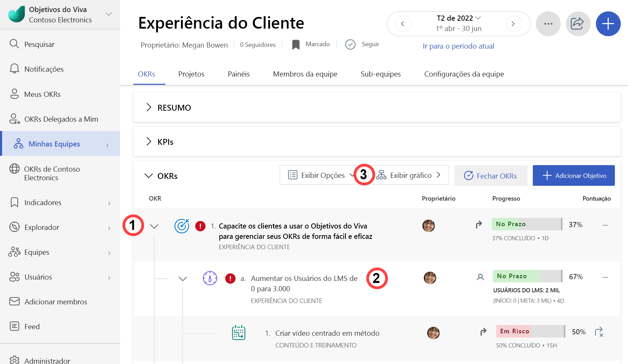This screenshot has width=628, height=364.
Task: Click the alignment arrow icon in Criar vídeo row
Action: 483,332
